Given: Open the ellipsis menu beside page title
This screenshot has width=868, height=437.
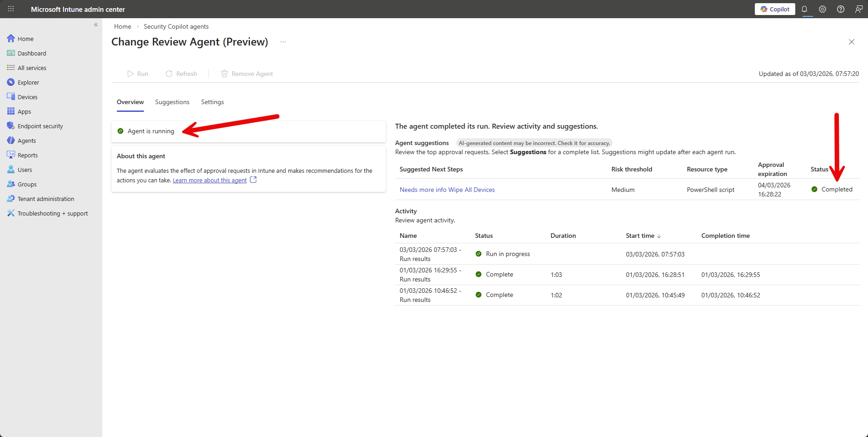Looking at the screenshot, I should (283, 42).
